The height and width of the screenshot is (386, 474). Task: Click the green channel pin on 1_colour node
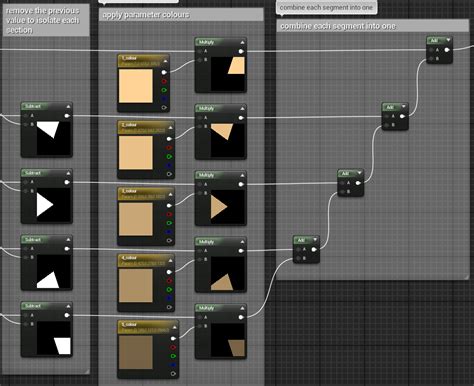(164, 90)
